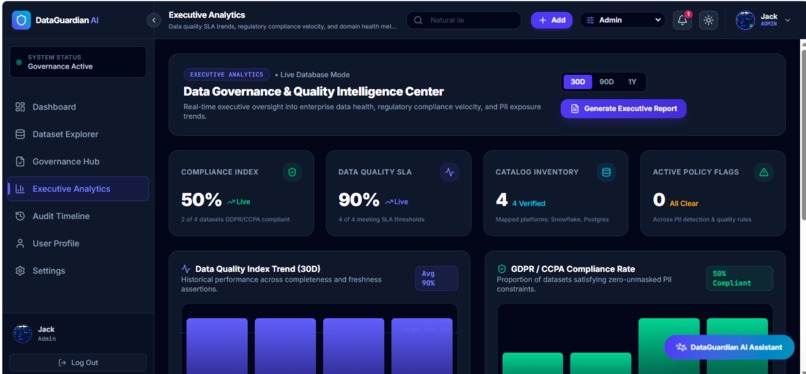Click the Data Quality Index Trend (30D) heading
Screen dimensions: 806x374
(x=258, y=269)
